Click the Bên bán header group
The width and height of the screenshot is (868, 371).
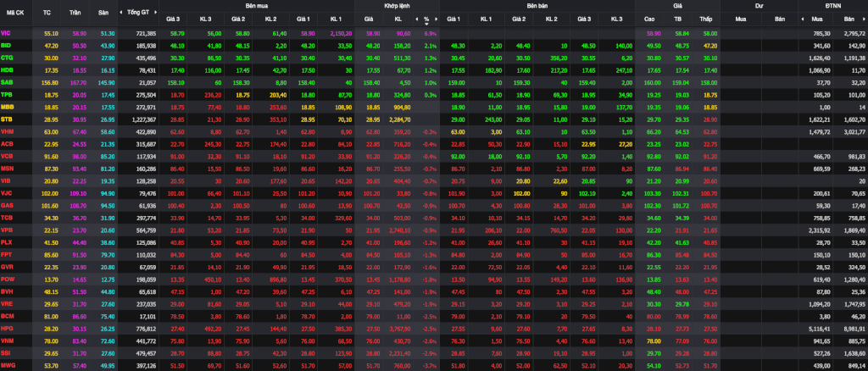(x=537, y=6)
